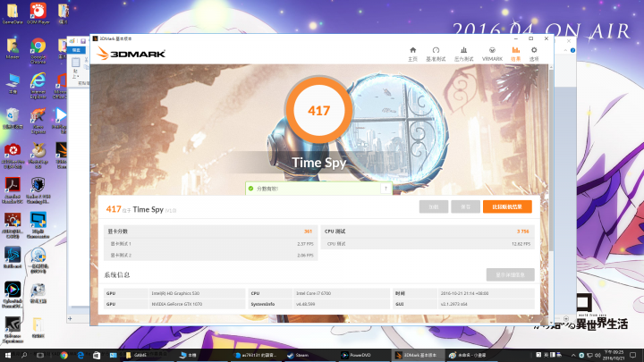Click the Chrome icon in the taskbar

[x=64, y=355]
